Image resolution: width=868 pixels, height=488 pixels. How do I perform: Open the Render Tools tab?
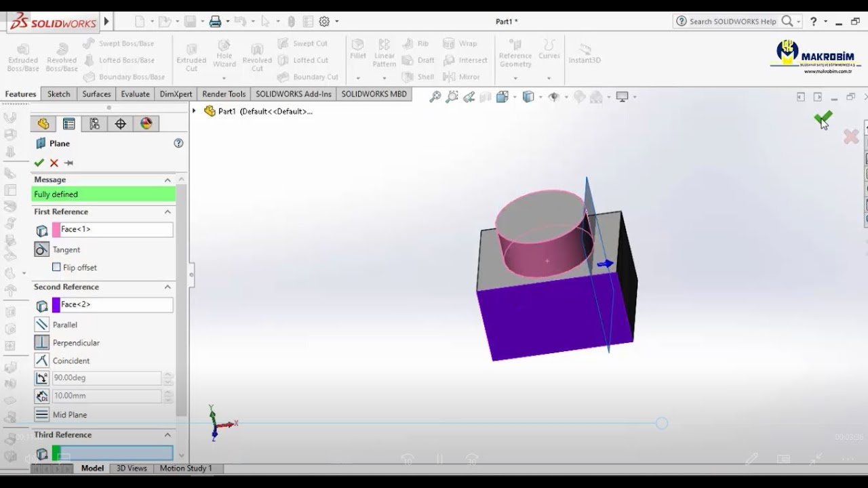224,94
